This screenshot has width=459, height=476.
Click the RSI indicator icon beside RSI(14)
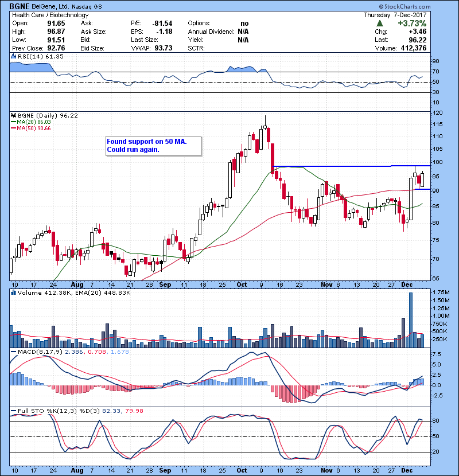click(x=13, y=56)
